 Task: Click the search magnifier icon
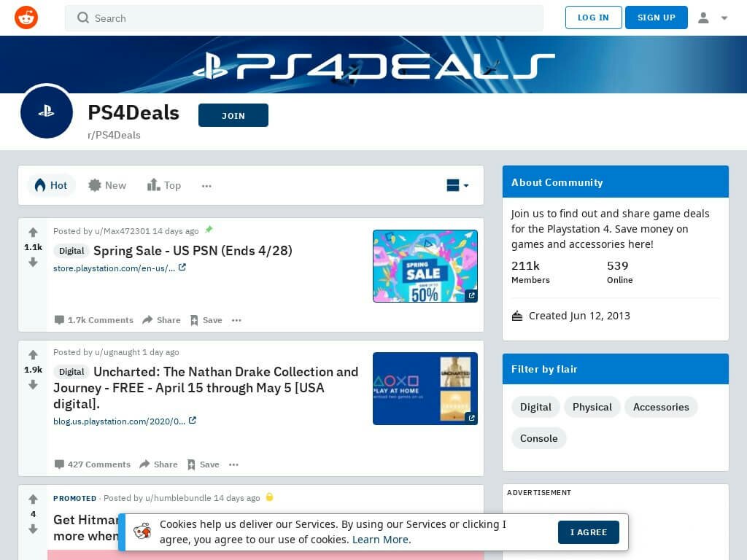pyautogui.click(x=83, y=18)
